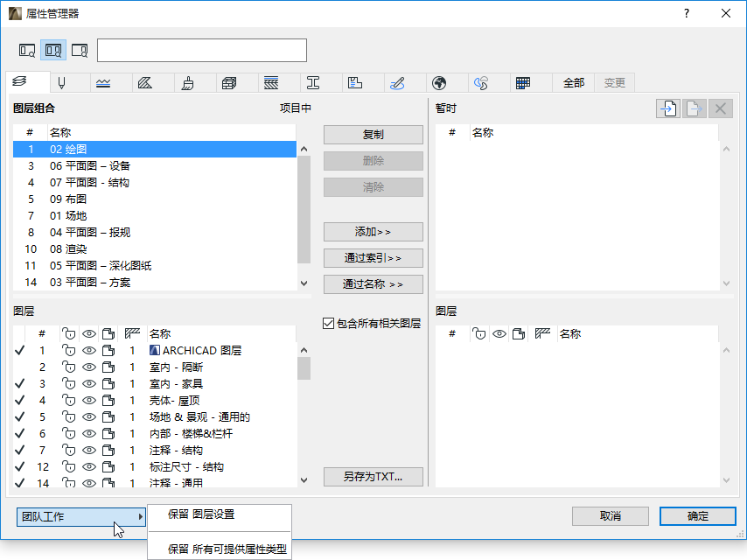Select the first search mode icon
Screen dimensions: 747x560
pyautogui.click(x=27, y=50)
